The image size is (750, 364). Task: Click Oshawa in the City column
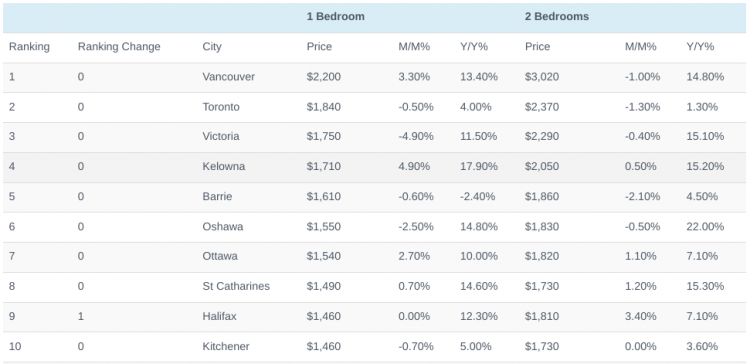pos(223,226)
